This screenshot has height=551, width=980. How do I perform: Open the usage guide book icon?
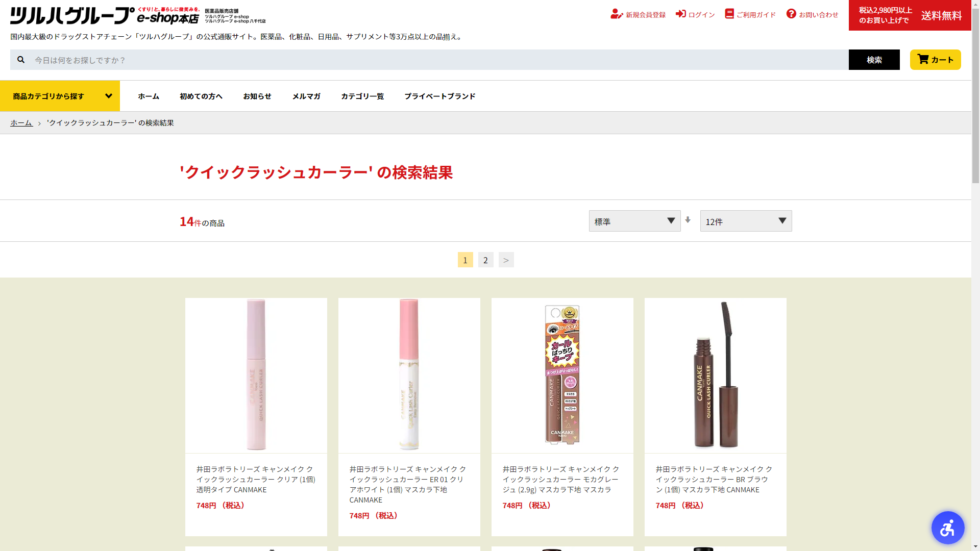[x=729, y=14]
